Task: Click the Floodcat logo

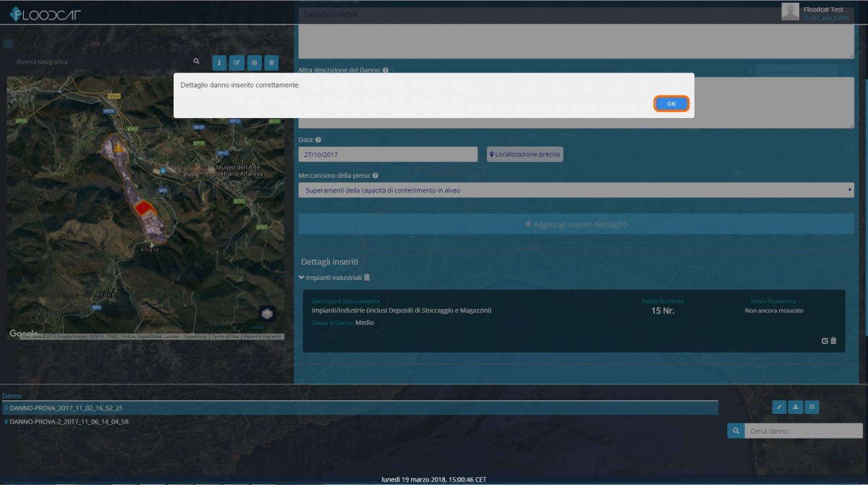Action: pyautogui.click(x=45, y=14)
